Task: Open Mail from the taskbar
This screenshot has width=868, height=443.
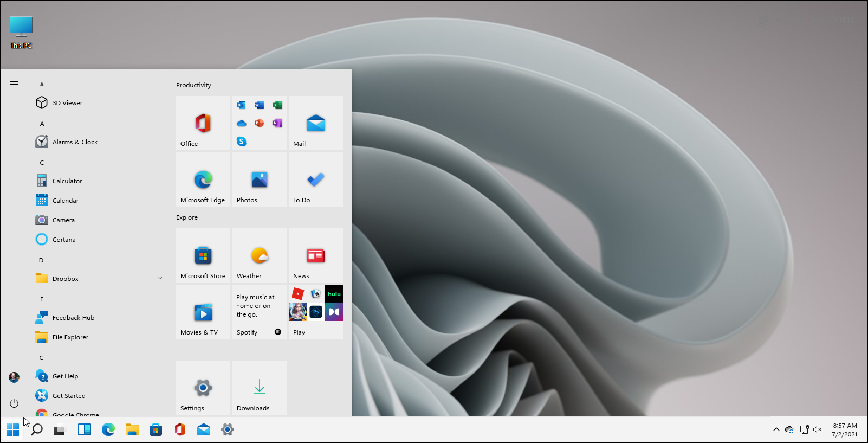Action: (x=204, y=430)
